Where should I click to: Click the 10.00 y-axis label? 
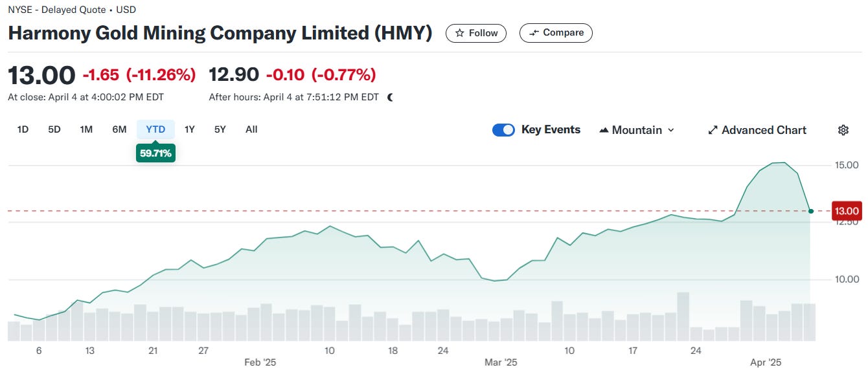pos(846,280)
